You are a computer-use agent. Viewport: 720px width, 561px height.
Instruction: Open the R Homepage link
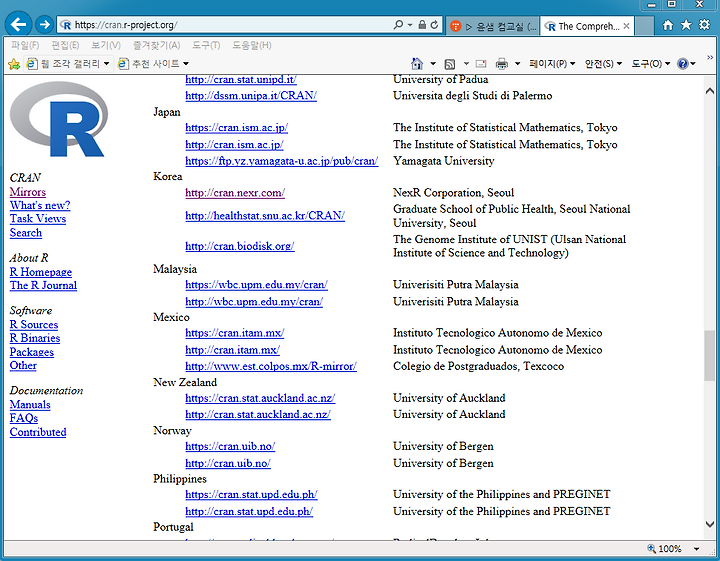41,272
